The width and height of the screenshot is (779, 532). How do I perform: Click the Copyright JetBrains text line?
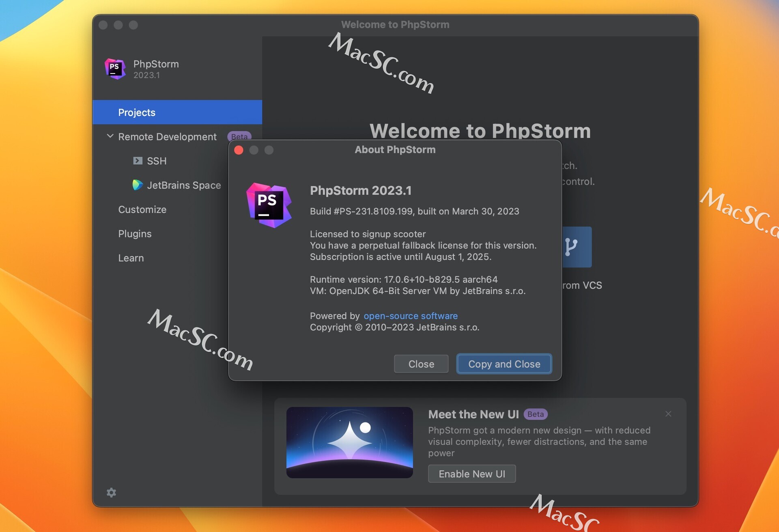tap(394, 327)
